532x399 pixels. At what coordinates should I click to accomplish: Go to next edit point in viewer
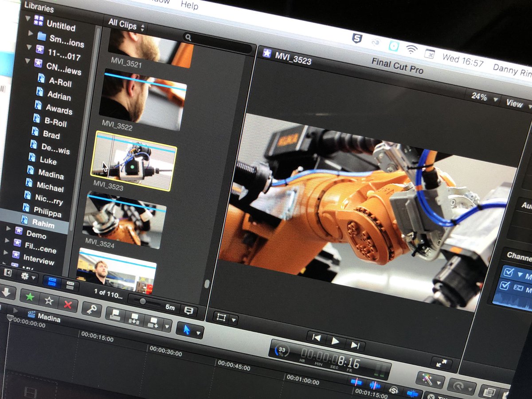click(x=355, y=344)
